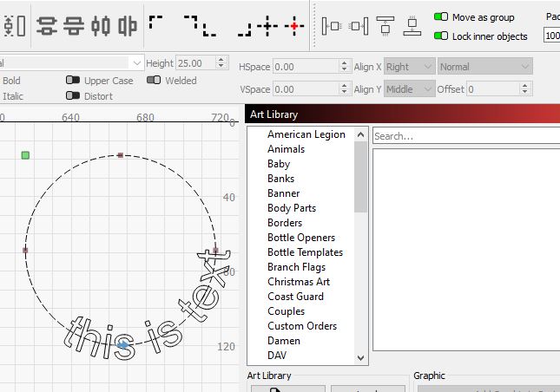Move selection to lower-right corner
This screenshot has width=560, height=392.
click(x=245, y=29)
